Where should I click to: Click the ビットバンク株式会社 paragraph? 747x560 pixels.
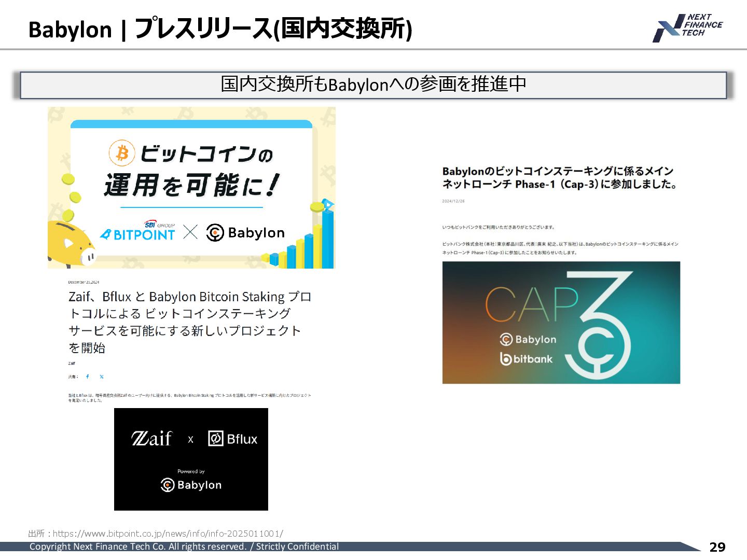(560, 248)
